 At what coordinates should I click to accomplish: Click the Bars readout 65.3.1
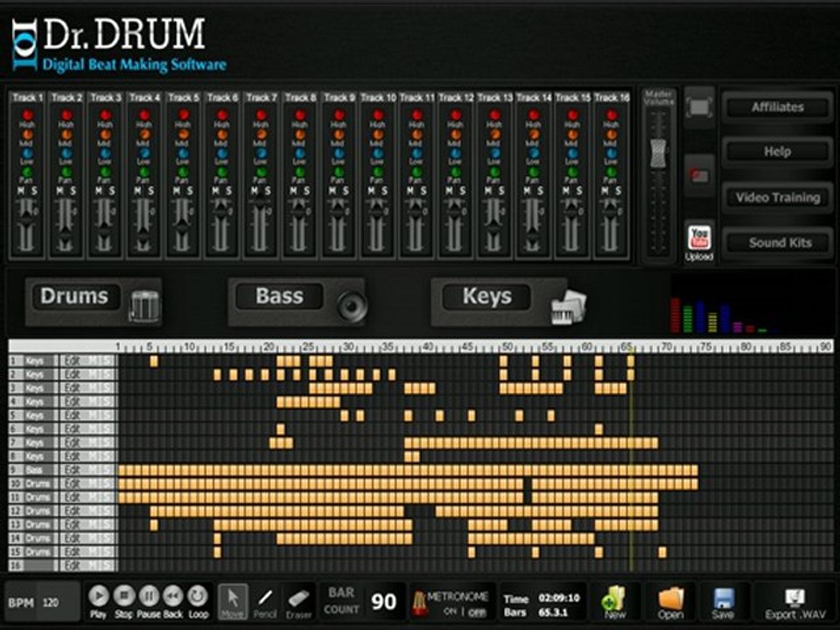click(552, 612)
